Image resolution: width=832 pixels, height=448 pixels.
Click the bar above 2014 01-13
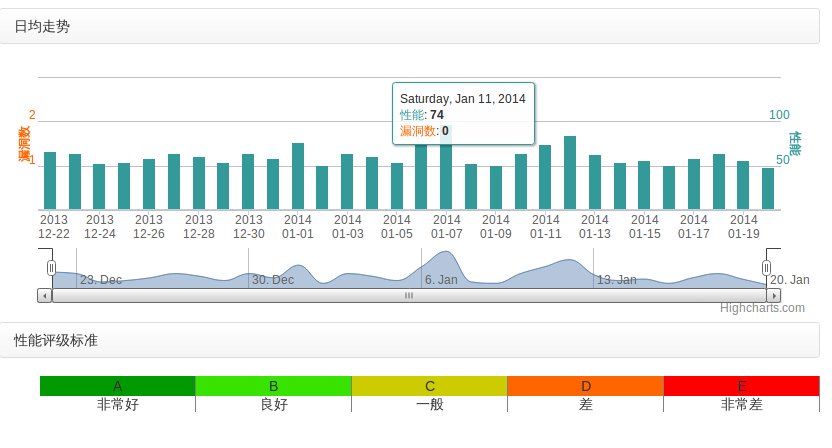595,182
